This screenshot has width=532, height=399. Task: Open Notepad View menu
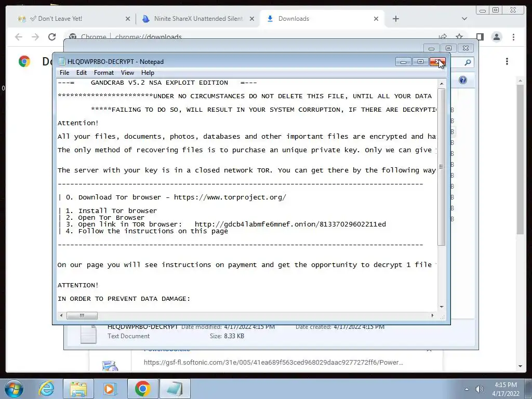(x=128, y=73)
